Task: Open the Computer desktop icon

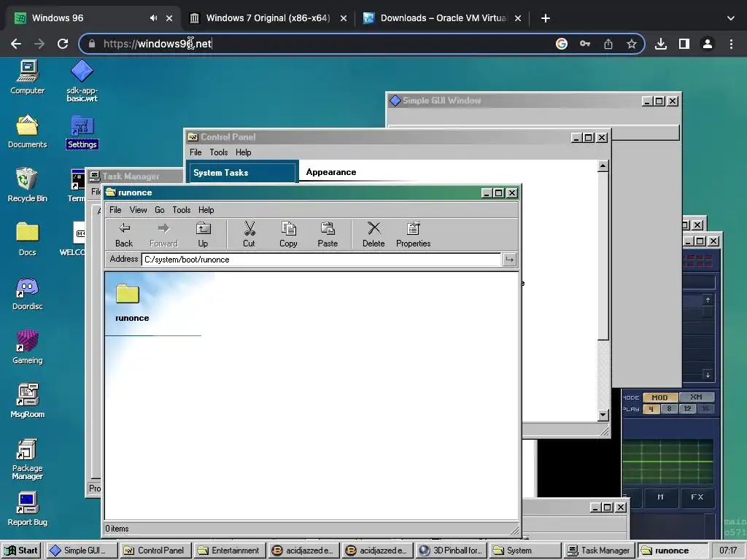Action: click(27, 77)
